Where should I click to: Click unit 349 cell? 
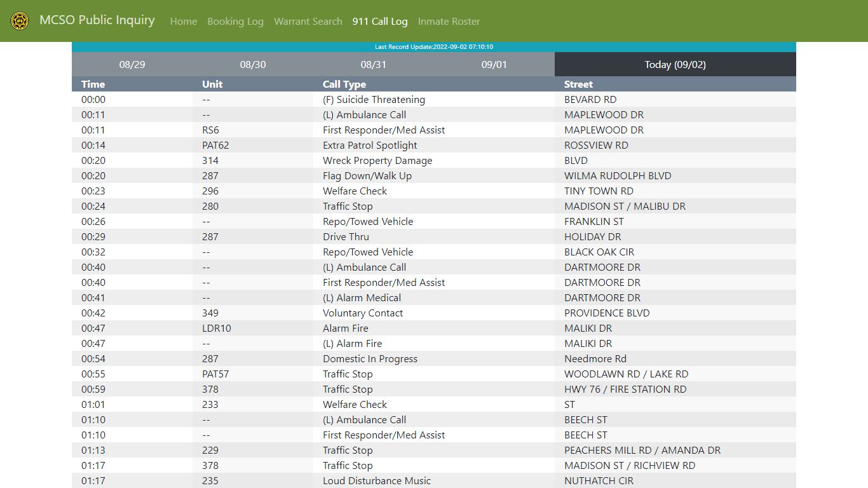click(x=253, y=313)
